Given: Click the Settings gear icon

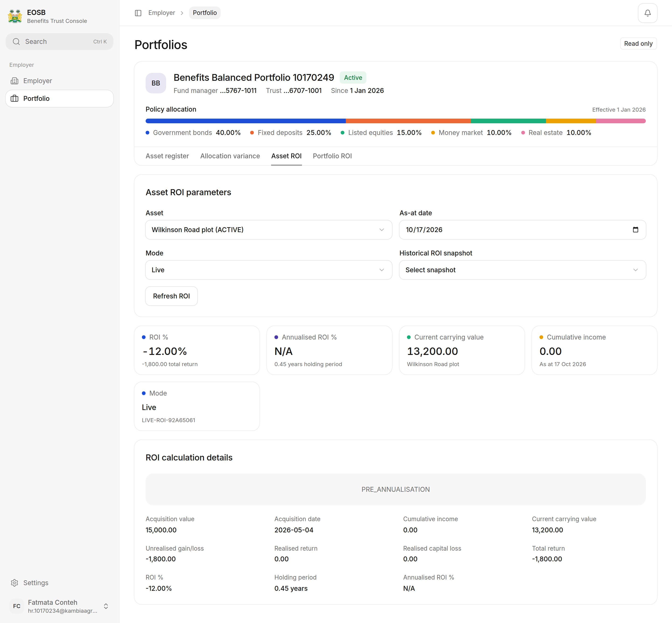Looking at the screenshot, I should pyautogui.click(x=14, y=583).
